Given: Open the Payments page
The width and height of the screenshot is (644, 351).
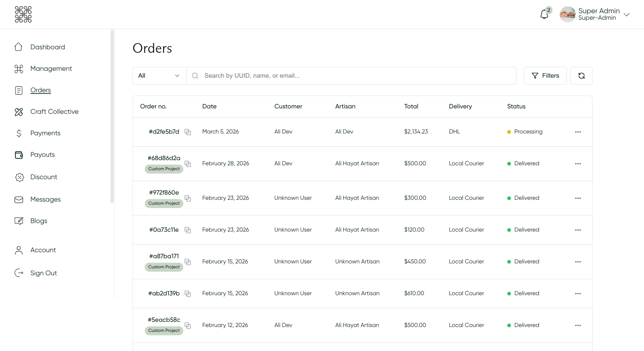Looking at the screenshot, I should 45,133.
